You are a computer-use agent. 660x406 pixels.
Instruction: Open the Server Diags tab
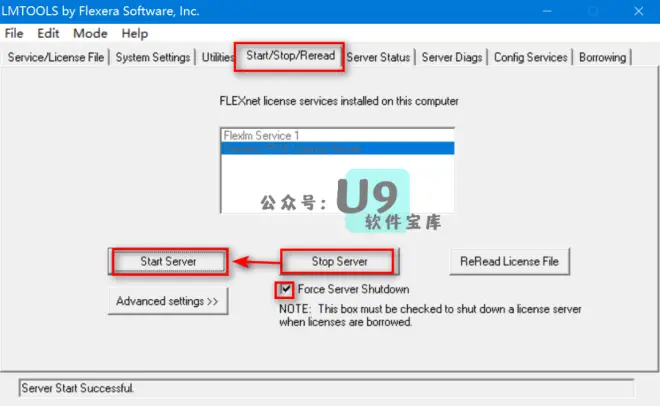[452, 57]
